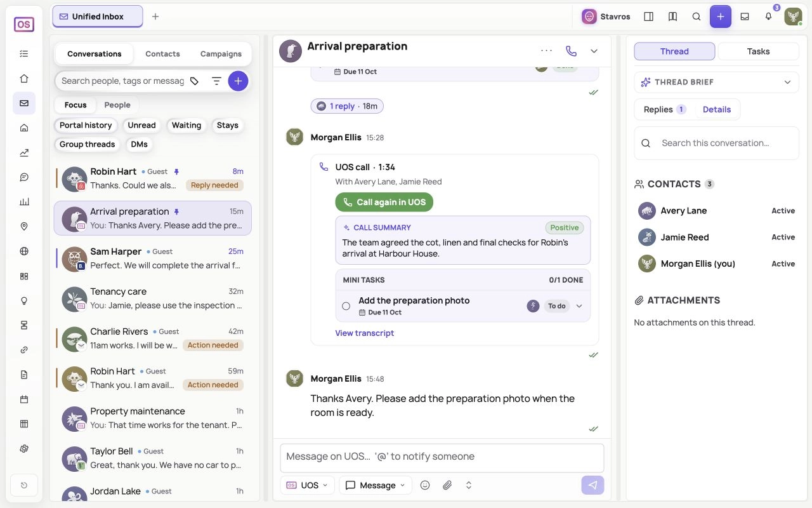
Task: Open the trending chart icon in sidebar
Action: tap(24, 152)
